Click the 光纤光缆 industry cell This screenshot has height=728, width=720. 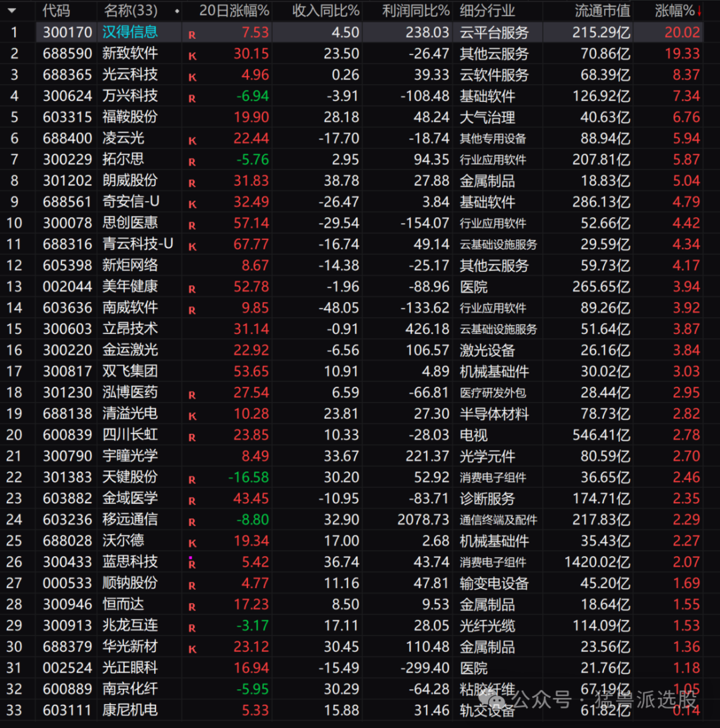pos(487,626)
